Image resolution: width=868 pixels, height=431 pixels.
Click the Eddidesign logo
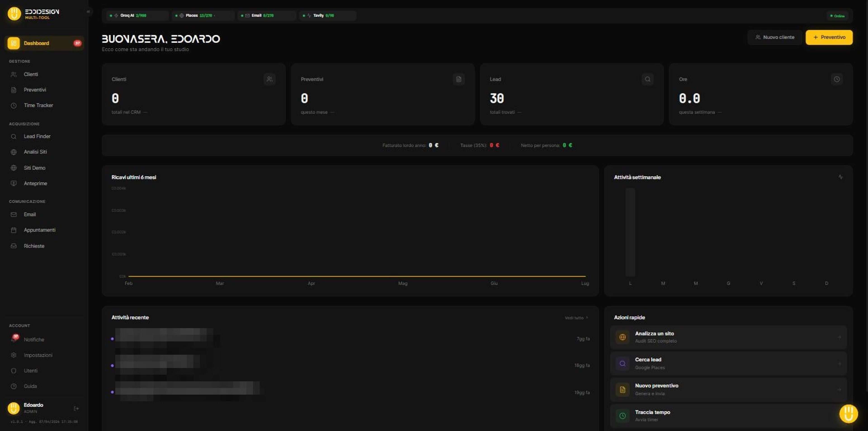pos(33,14)
